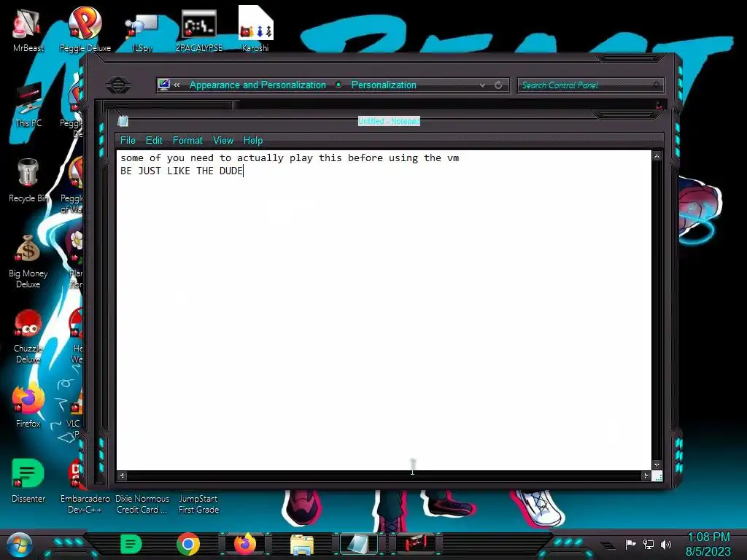Click Notepad's title bar system icon
This screenshot has width=747, height=560.
(x=123, y=122)
